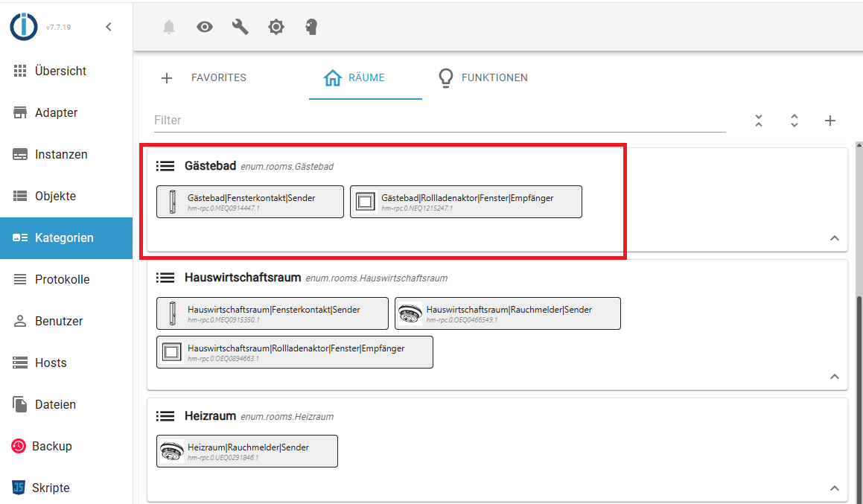Select Gästebad|Fensterkontakt|Sender device chip
Screen dimensions: 863x504
click(x=250, y=202)
